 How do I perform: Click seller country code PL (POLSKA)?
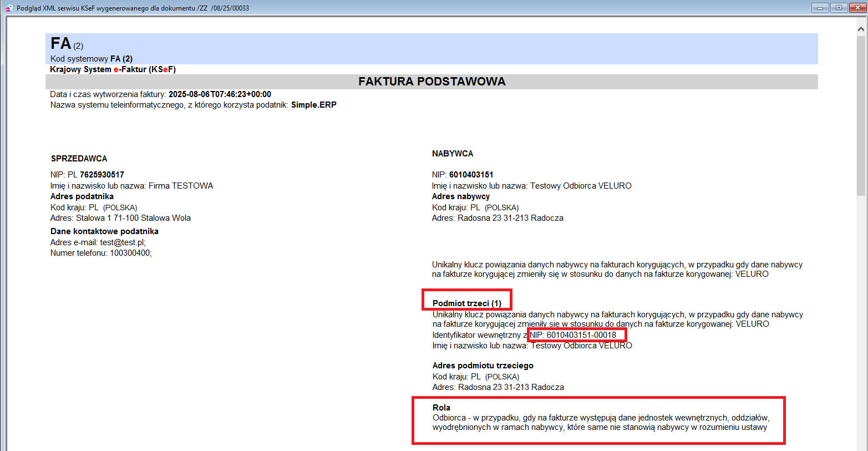(x=113, y=207)
